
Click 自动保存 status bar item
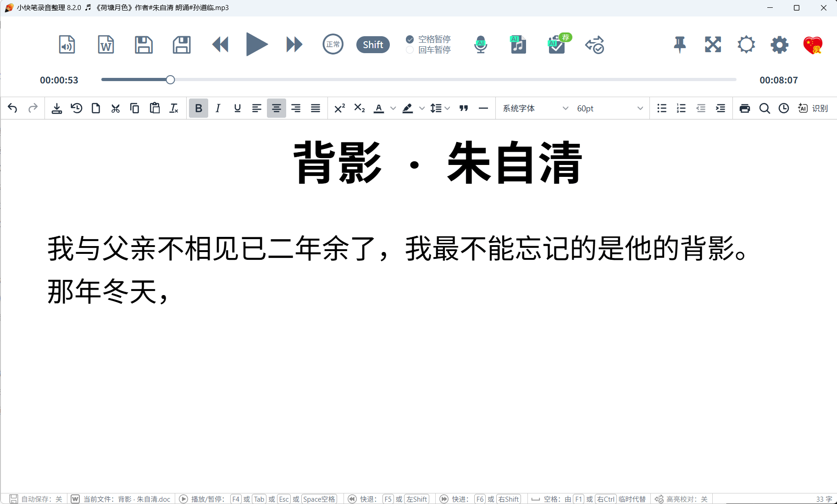[36, 499]
